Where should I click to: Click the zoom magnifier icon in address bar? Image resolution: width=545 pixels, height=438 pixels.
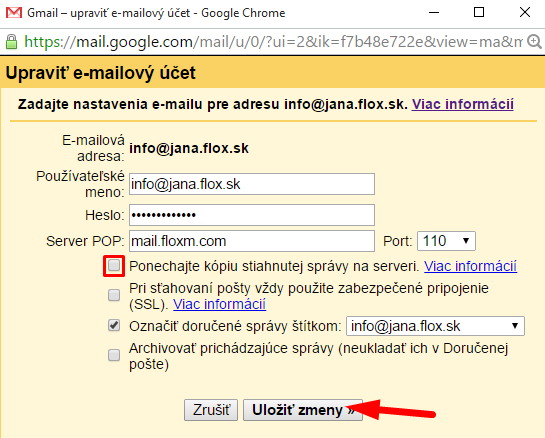534,42
